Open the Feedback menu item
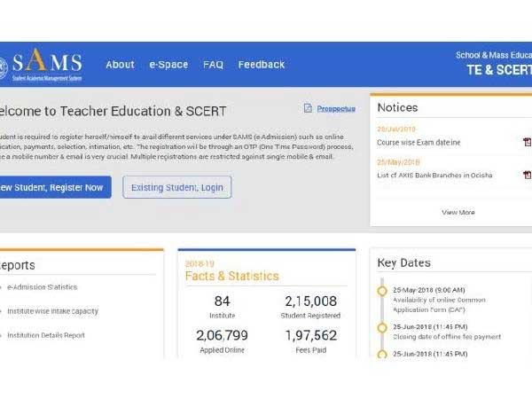The height and width of the screenshot is (399, 532). coord(262,65)
